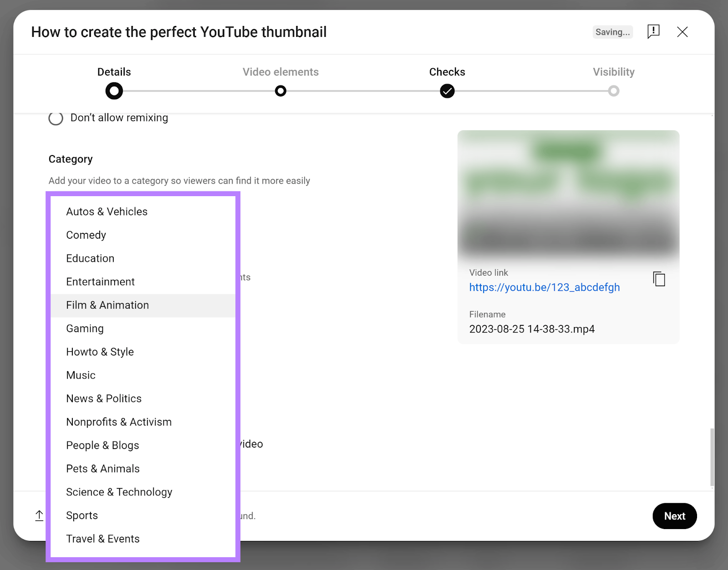Click the Checks step checkmark icon
Viewport: 728px width, 570px height.
(447, 91)
